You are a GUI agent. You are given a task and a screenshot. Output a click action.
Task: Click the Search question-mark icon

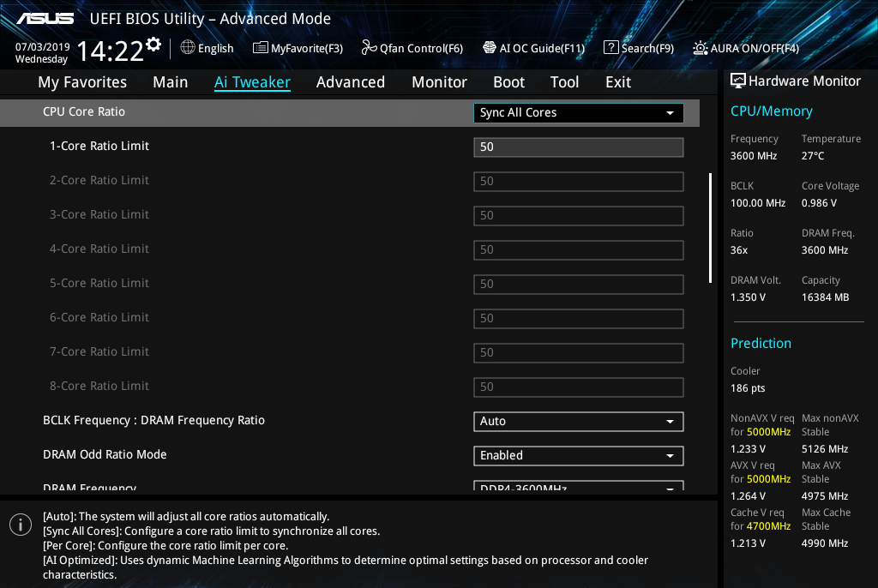[610, 48]
